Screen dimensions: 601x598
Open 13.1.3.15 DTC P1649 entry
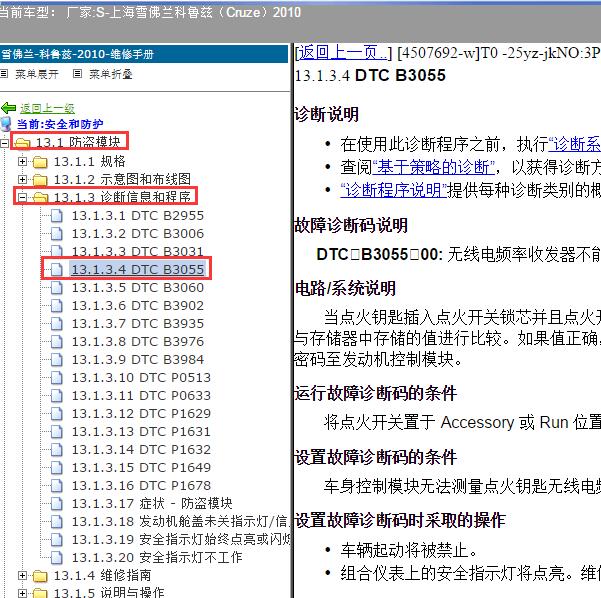(141, 468)
